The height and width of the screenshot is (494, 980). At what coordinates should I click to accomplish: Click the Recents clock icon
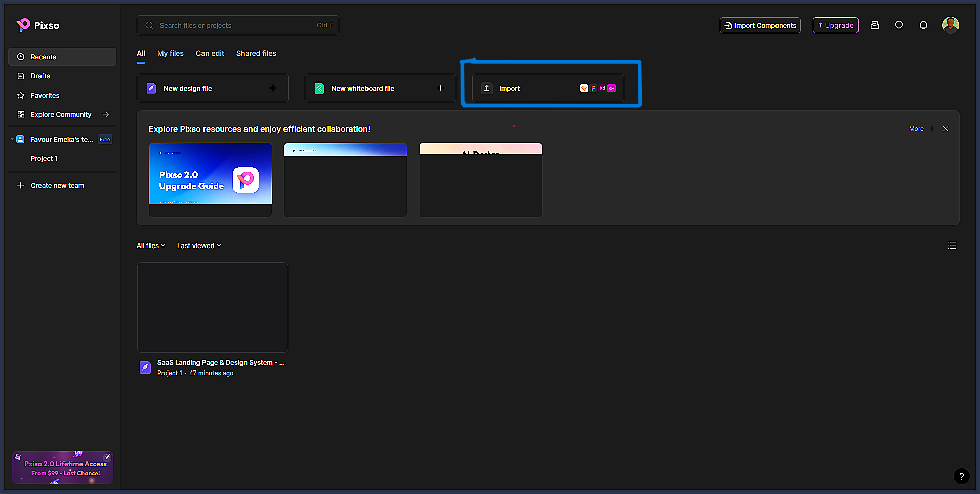pyautogui.click(x=21, y=57)
